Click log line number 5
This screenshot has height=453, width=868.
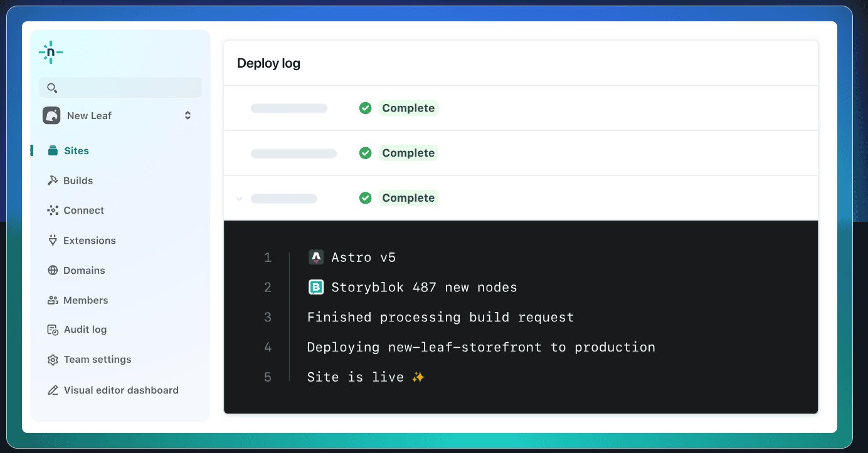tap(268, 377)
